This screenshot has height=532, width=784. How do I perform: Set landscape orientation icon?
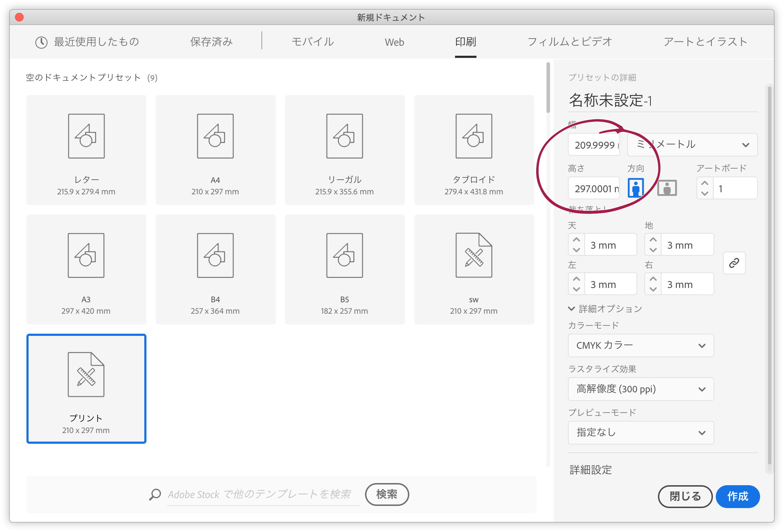[x=667, y=188]
